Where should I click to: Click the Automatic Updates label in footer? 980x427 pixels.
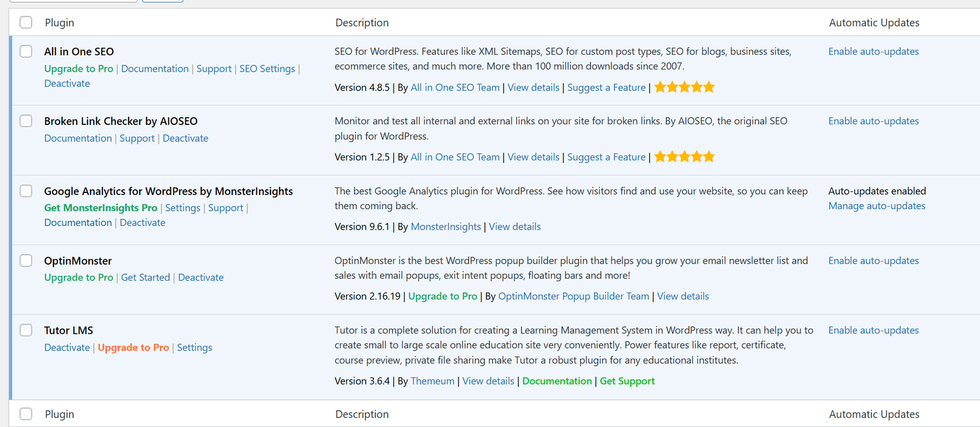point(874,414)
